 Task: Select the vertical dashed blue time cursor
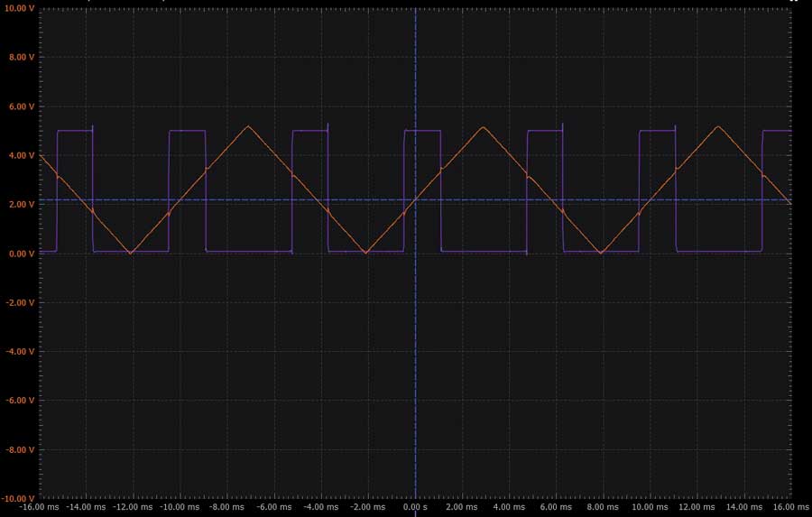click(415, 254)
